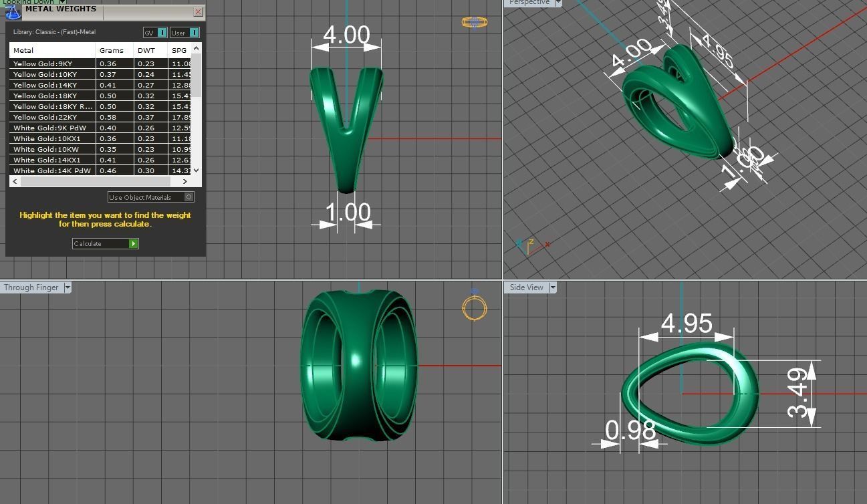Screen dimensions: 867x504
Task: Click the Through Finger viewport label
Action: click(31, 287)
